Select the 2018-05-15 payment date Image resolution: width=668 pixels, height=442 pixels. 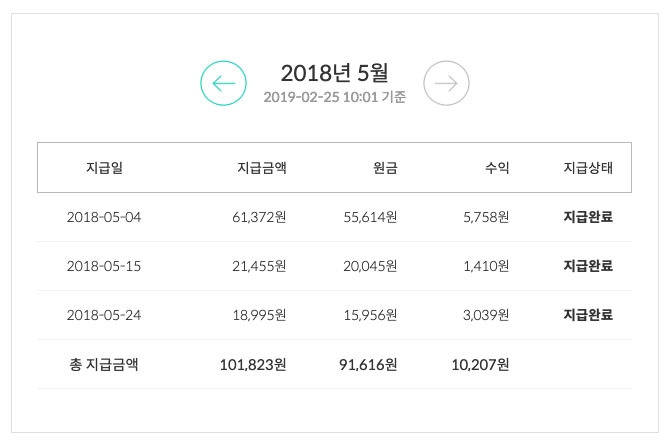[104, 266]
